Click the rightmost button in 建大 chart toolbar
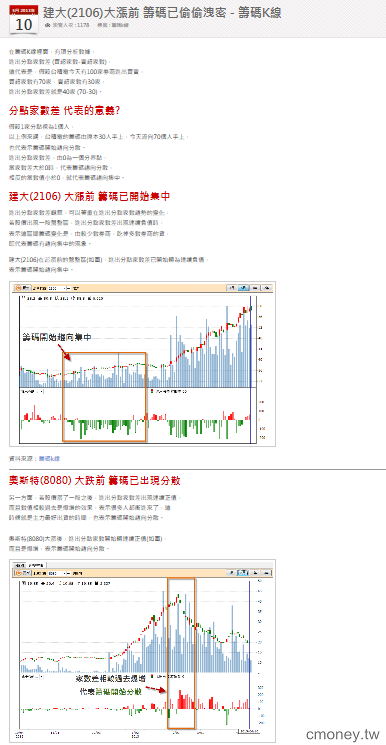The width and height of the screenshot is (386, 745). click(268, 288)
